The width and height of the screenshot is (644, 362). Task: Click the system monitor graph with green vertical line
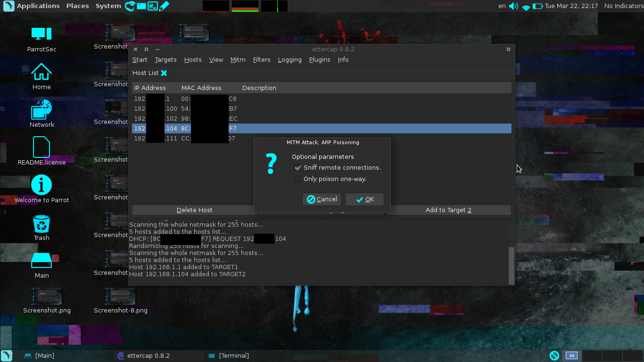274,6
